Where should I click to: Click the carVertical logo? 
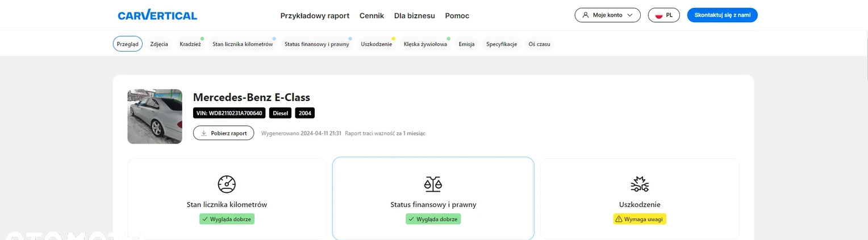(157, 15)
